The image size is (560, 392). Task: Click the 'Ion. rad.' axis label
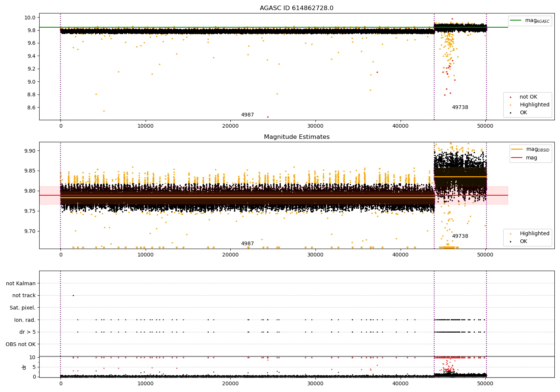25,320
